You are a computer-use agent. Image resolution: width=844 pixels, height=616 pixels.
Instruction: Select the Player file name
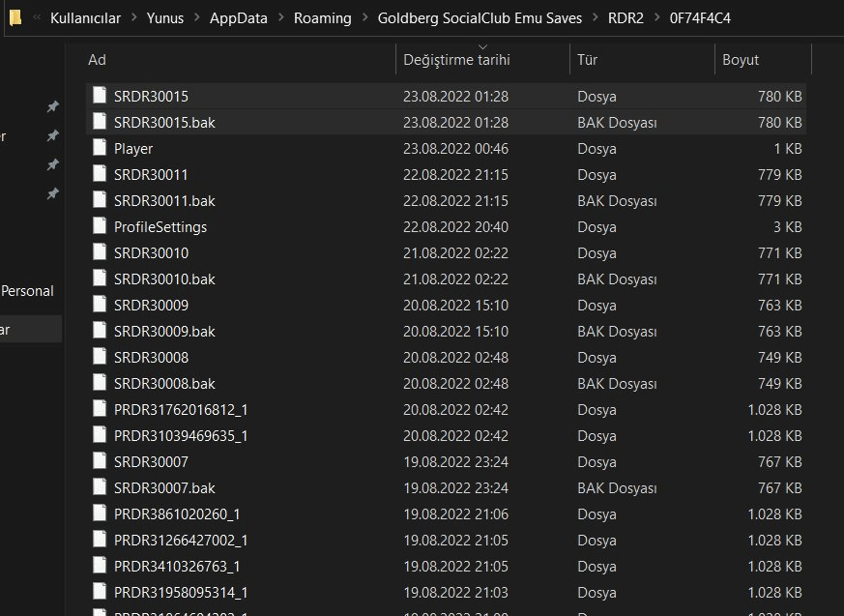pyautogui.click(x=133, y=149)
